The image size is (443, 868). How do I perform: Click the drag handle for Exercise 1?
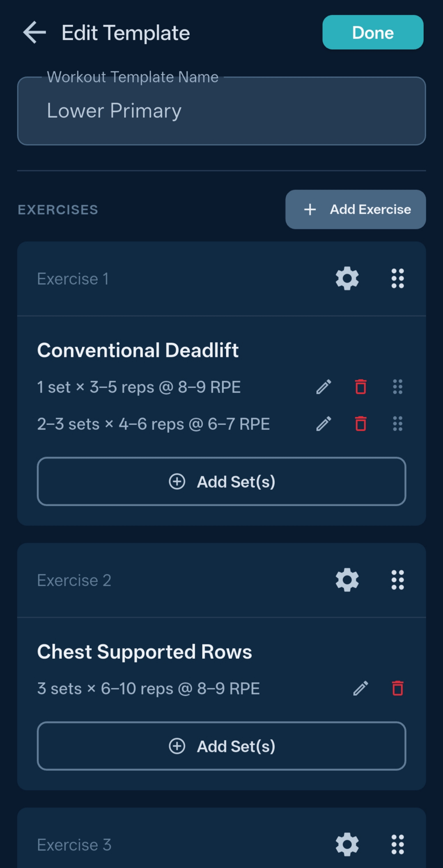pos(397,279)
